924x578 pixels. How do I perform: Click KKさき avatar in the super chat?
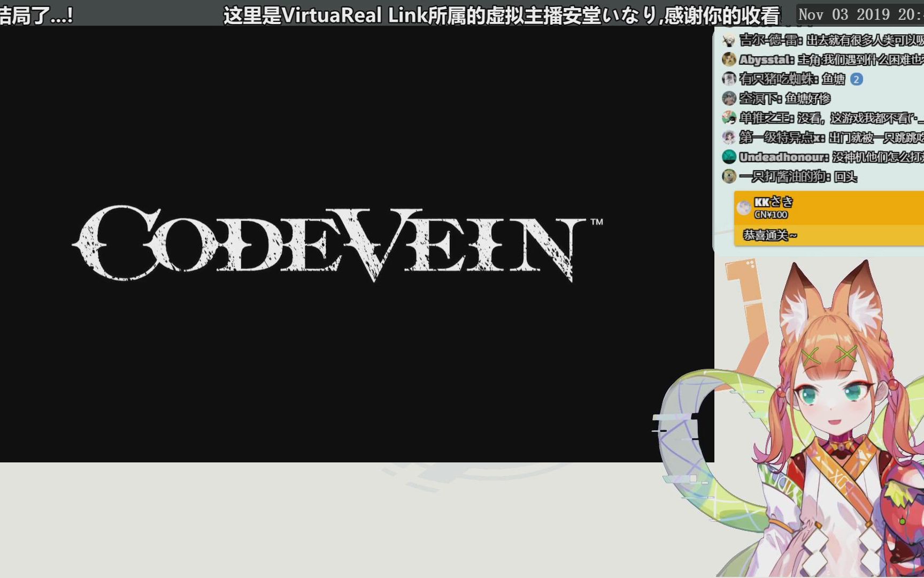click(744, 208)
